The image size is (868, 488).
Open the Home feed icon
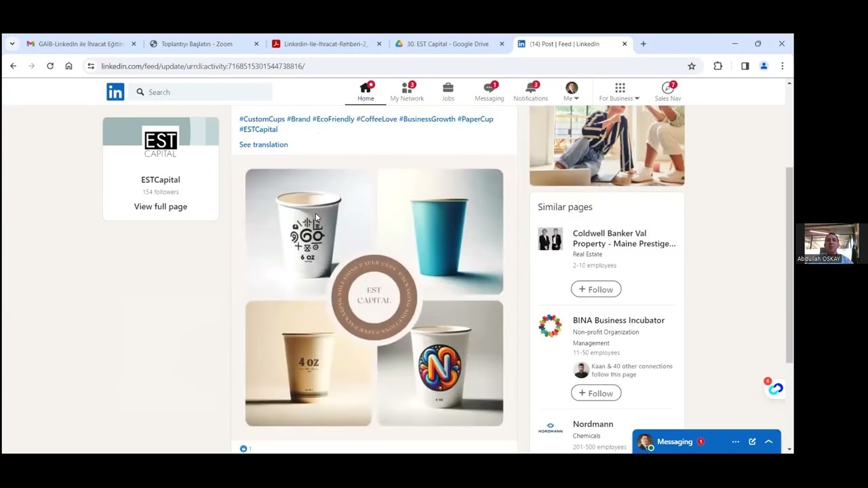(x=366, y=87)
